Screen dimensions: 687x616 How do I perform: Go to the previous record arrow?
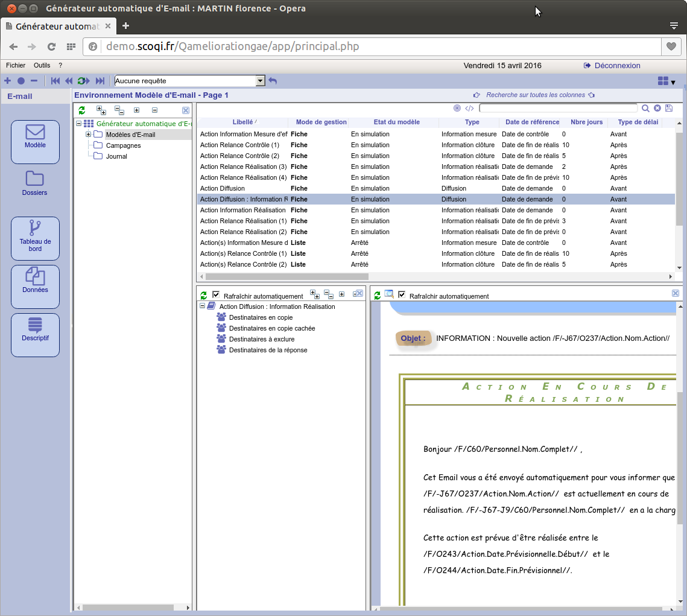pyautogui.click(x=69, y=81)
